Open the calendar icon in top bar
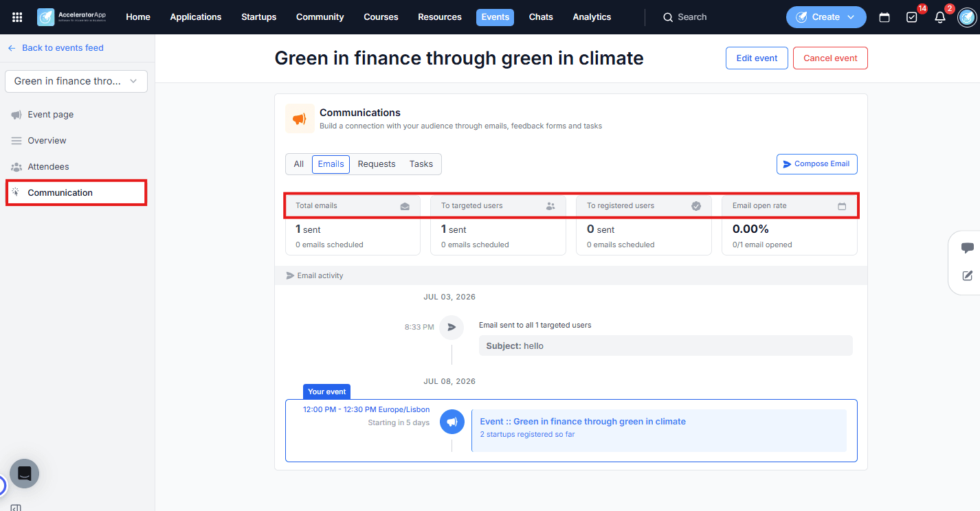This screenshot has width=980, height=511. point(884,17)
